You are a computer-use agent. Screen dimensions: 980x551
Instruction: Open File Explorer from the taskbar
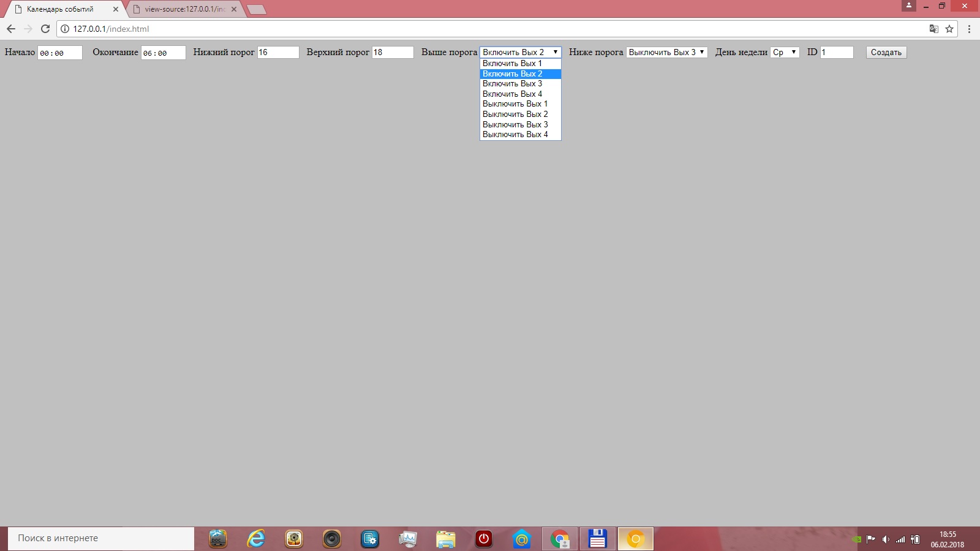click(446, 539)
